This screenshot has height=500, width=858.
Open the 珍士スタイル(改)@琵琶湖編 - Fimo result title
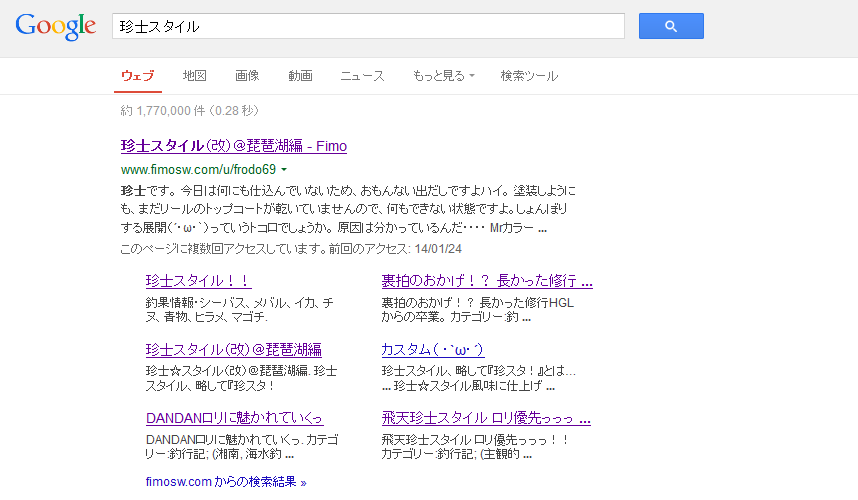(233, 146)
